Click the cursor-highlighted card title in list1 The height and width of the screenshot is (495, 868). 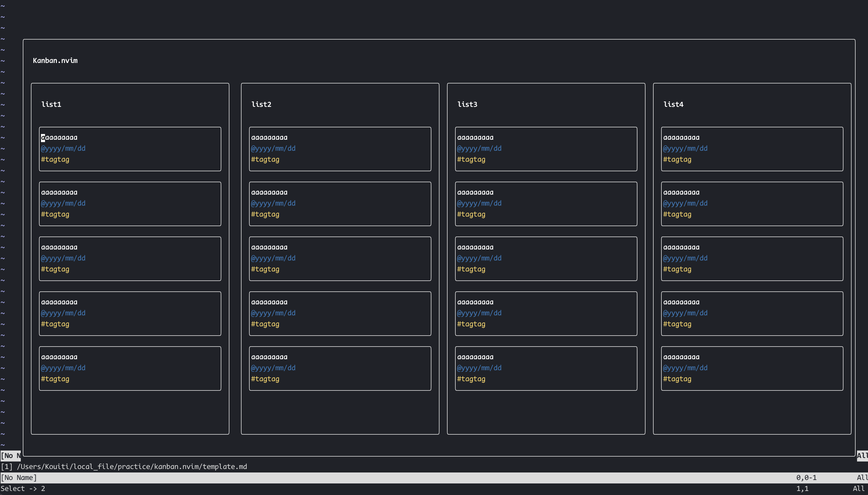59,138
